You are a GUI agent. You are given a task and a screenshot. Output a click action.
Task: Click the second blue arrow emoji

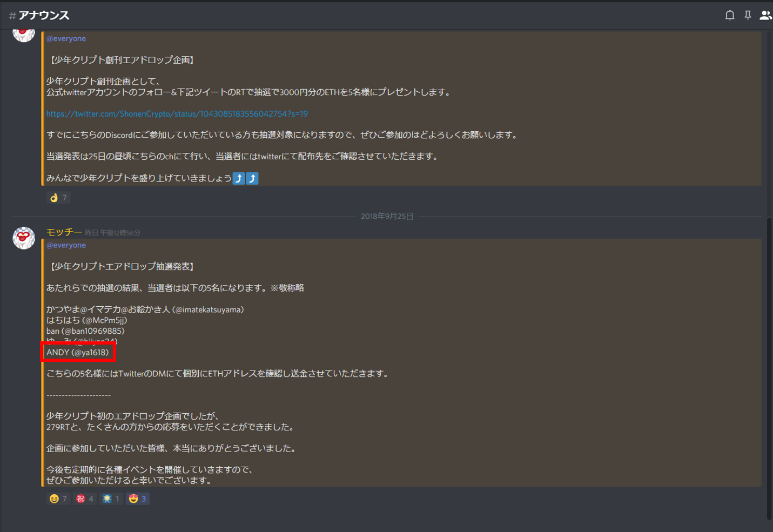pos(252,178)
